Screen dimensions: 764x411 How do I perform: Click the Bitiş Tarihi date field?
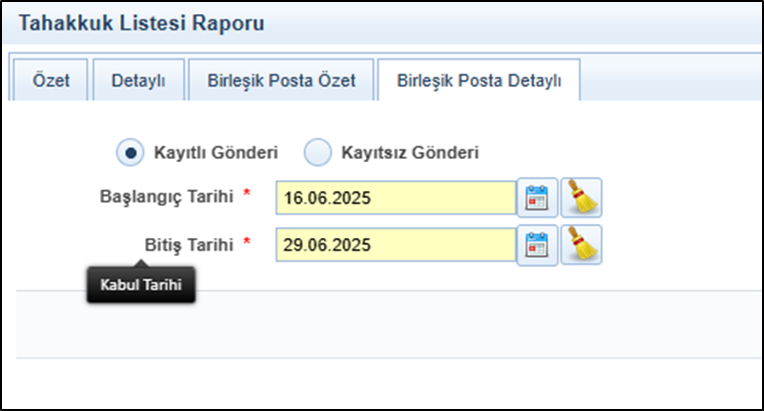pos(396,245)
